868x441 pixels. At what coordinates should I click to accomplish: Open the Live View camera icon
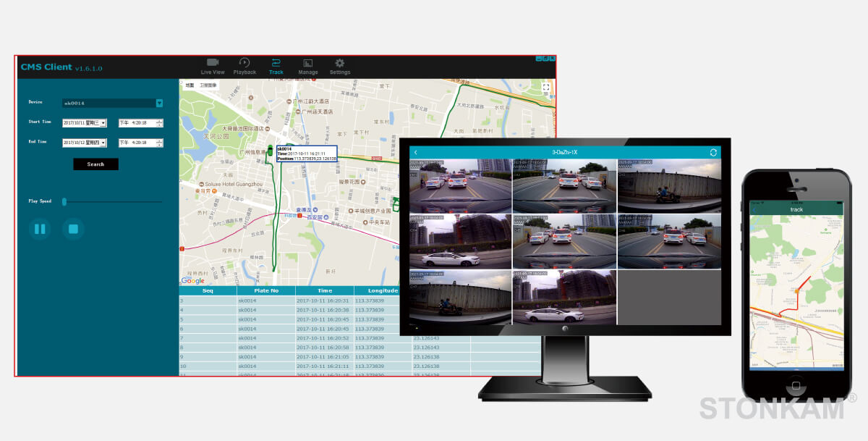[x=212, y=64]
